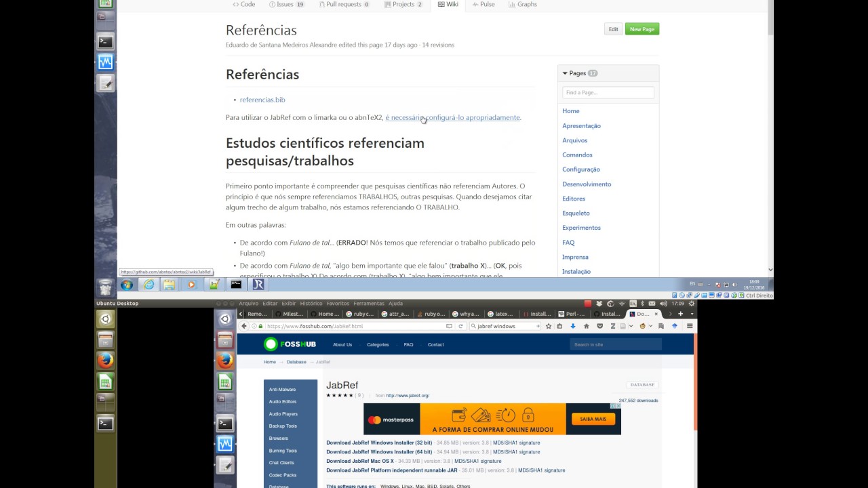Open Firefox hamburger menu icon
Screen dimensions: 868x488
(x=690, y=326)
